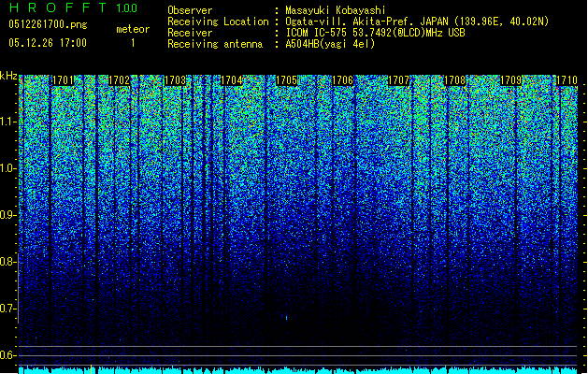The image size is (588, 374).
Task: Select the 'meteor' label
Action: 133,29
